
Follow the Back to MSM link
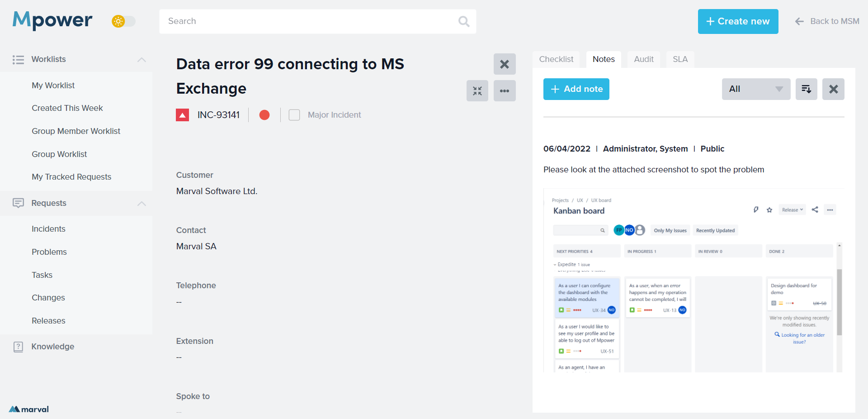[x=835, y=21]
